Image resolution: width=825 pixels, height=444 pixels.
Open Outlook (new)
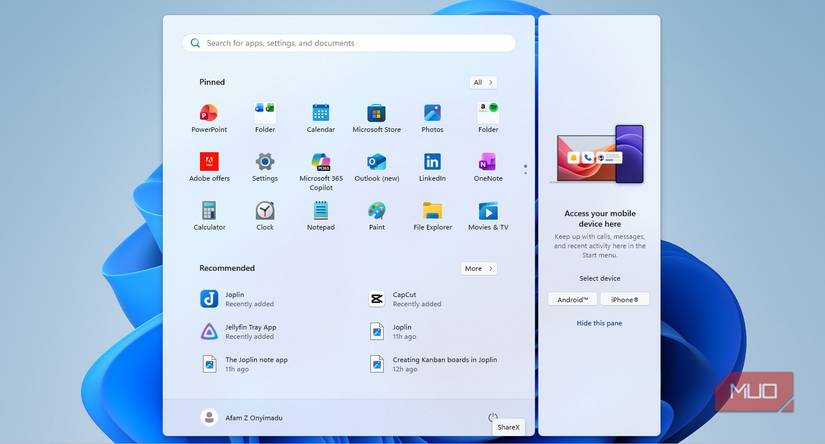(377, 167)
